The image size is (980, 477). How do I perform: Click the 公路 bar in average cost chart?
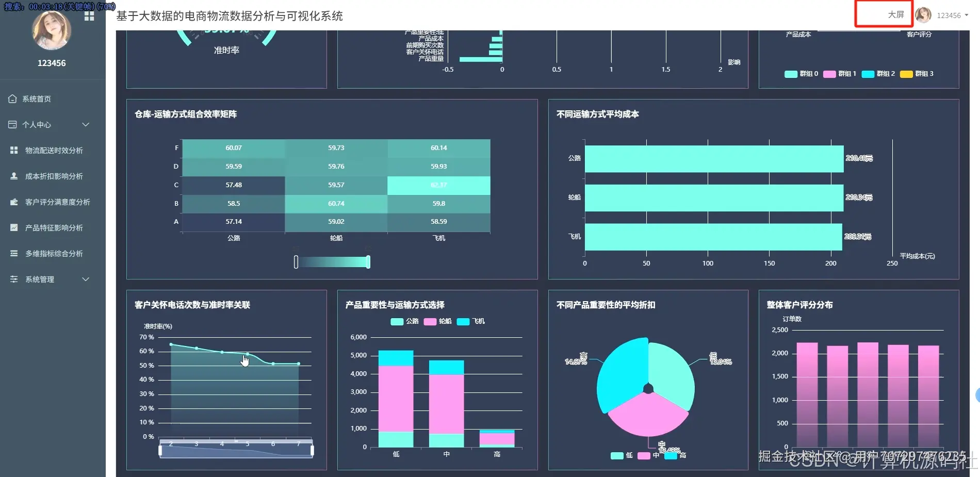pos(714,159)
